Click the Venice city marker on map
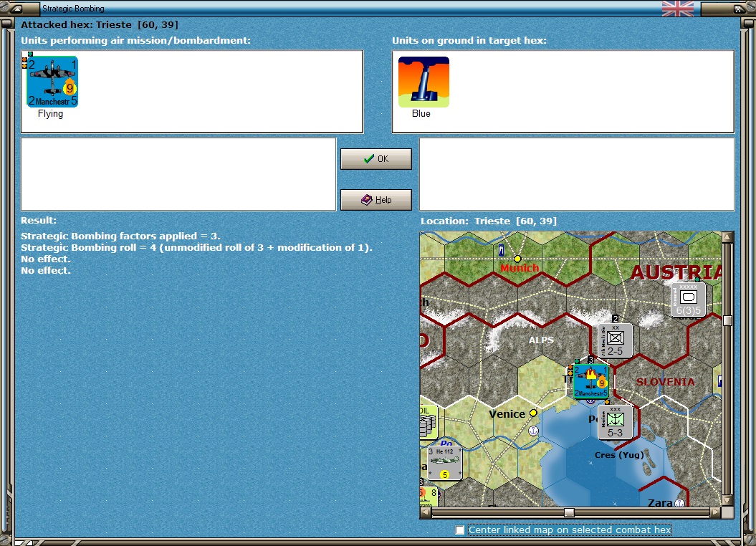756x546 pixels. tap(533, 413)
